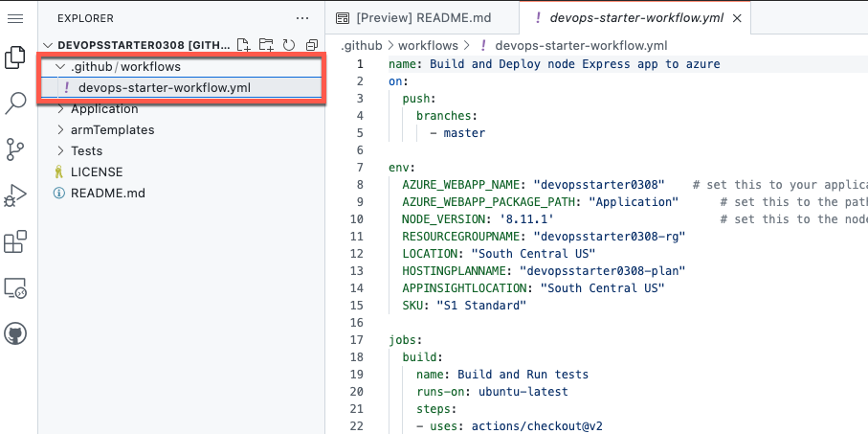
Task: Open the Search view in activity bar
Action: pyautogui.click(x=15, y=103)
